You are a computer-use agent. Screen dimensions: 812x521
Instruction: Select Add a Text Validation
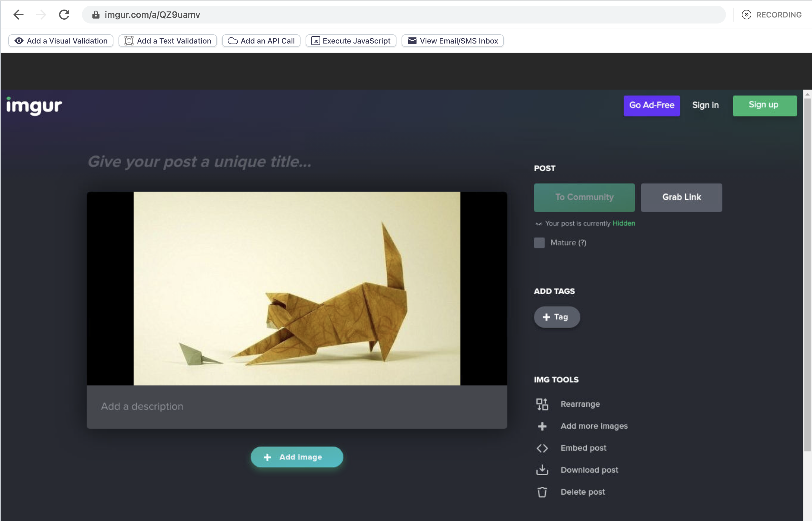click(167, 41)
